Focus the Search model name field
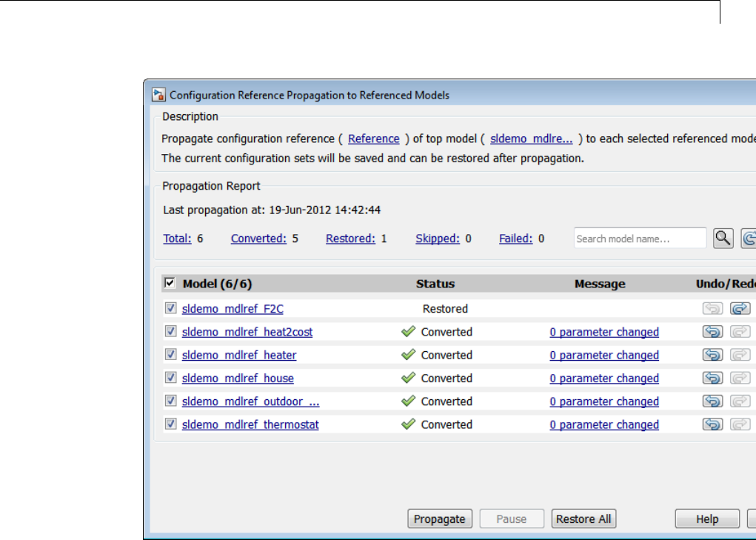The image size is (756, 540). [x=640, y=239]
